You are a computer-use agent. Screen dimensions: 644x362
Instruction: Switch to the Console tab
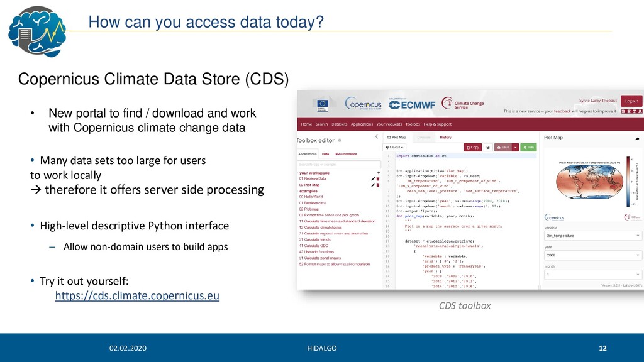(x=423, y=138)
